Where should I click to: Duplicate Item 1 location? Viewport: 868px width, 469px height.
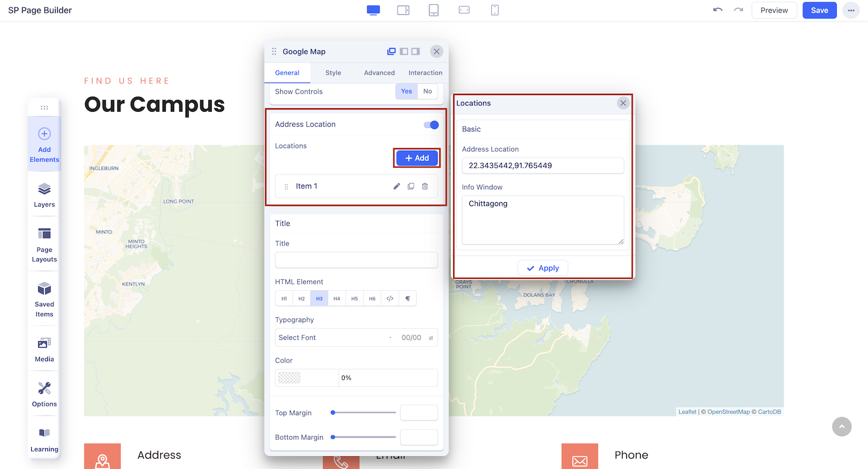[411, 186]
